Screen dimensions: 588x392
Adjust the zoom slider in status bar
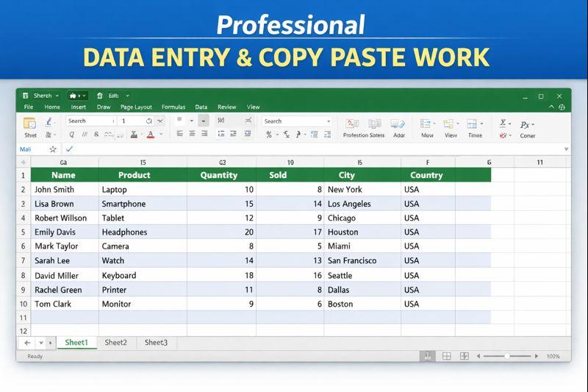(507, 356)
